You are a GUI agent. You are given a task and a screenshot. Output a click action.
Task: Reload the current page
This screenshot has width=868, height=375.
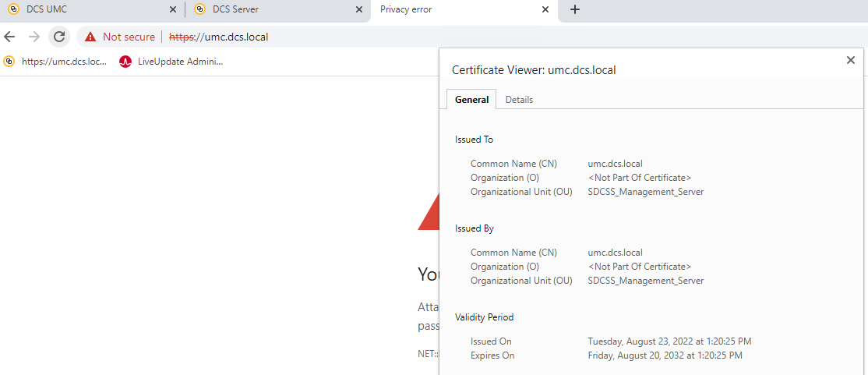(x=58, y=37)
